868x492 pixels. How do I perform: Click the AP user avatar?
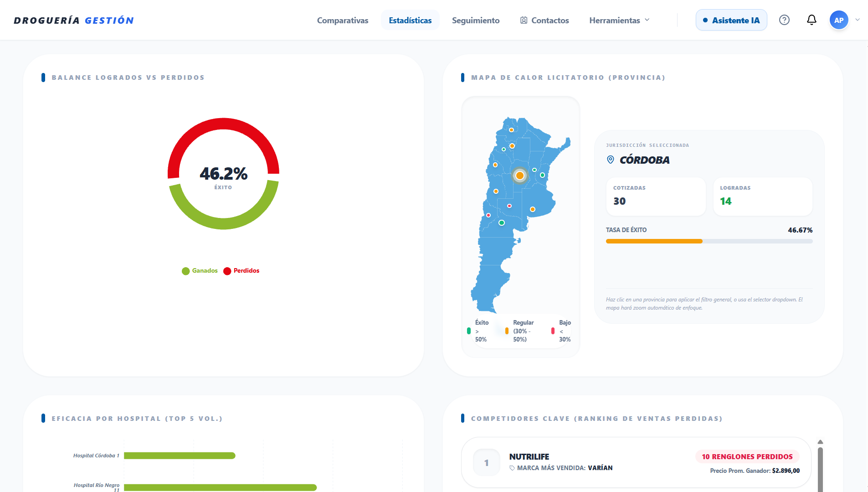pyautogui.click(x=839, y=20)
